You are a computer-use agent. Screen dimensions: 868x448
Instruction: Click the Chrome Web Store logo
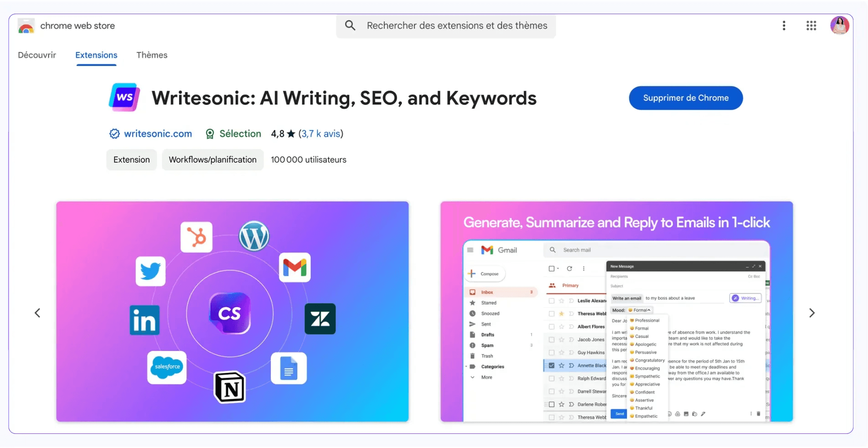pyautogui.click(x=26, y=26)
